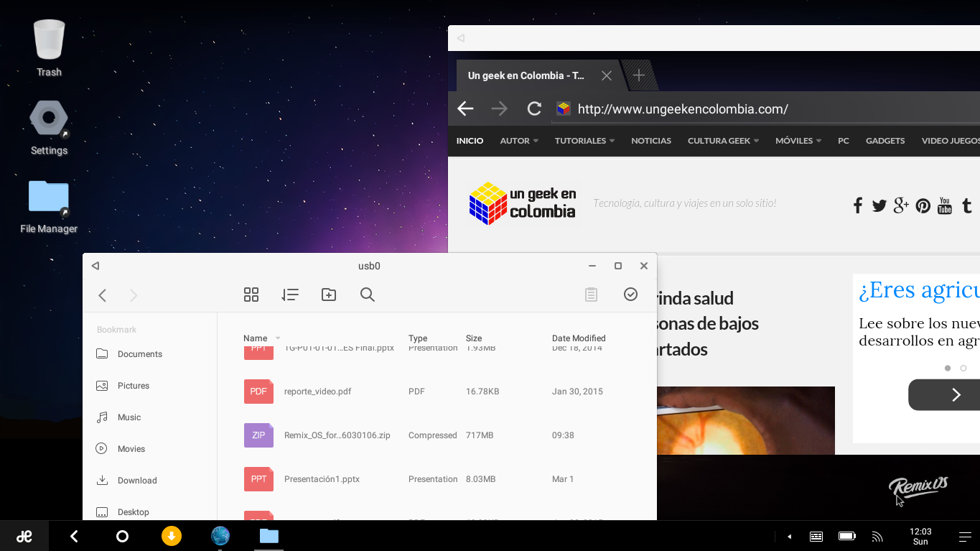The height and width of the screenshot is (551, 980).
Task: Select the reporte_video.pdf file
Action: coord(437,392)
